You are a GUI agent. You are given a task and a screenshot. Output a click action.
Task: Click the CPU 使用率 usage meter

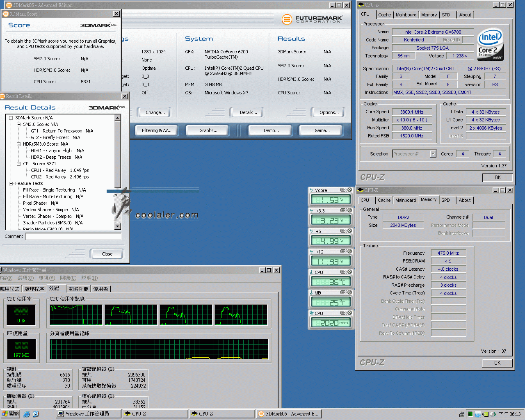coord(21,315)
